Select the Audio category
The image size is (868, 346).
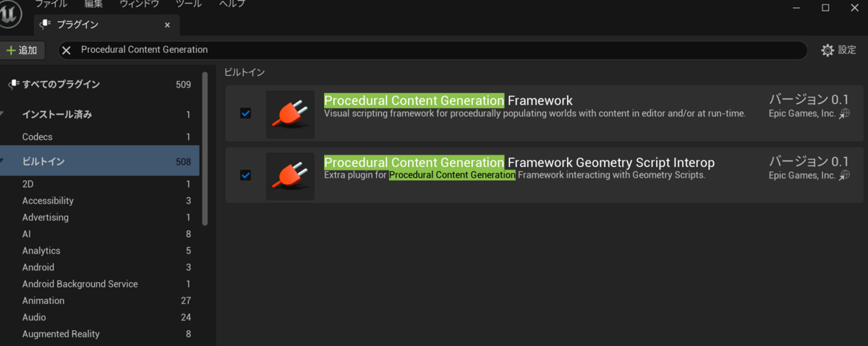coord(100,317)
